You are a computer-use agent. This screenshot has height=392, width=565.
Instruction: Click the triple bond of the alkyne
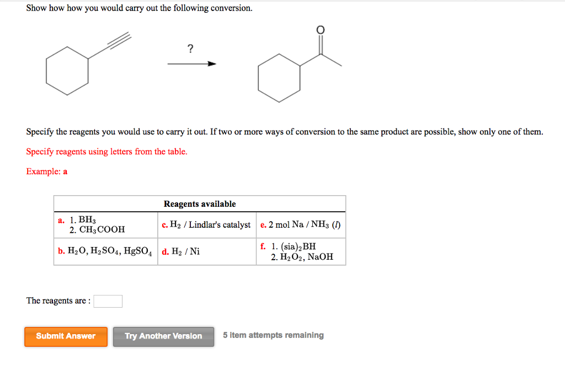tap(119, 40)
